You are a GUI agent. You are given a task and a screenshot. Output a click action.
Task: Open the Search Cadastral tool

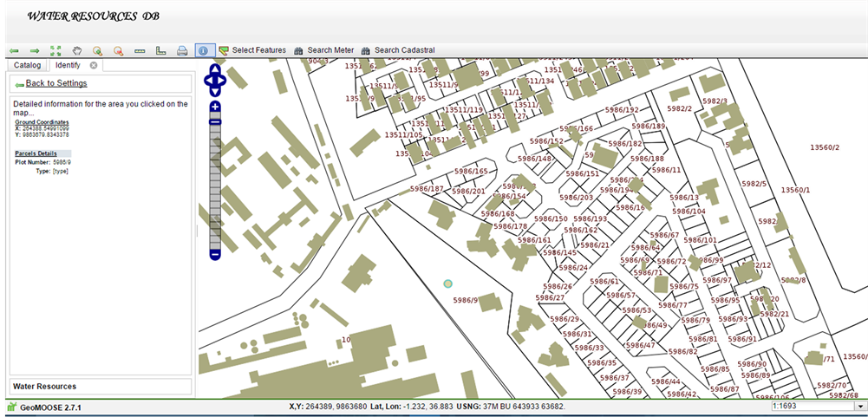pyautogui.click(x=397, y=50)
